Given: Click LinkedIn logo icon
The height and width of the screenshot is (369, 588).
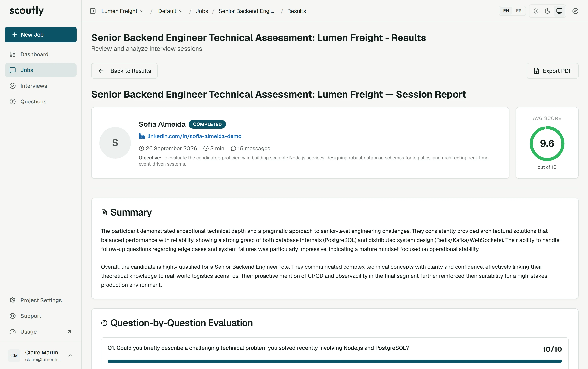Looking at the screenshot, I should coord(142,136).
